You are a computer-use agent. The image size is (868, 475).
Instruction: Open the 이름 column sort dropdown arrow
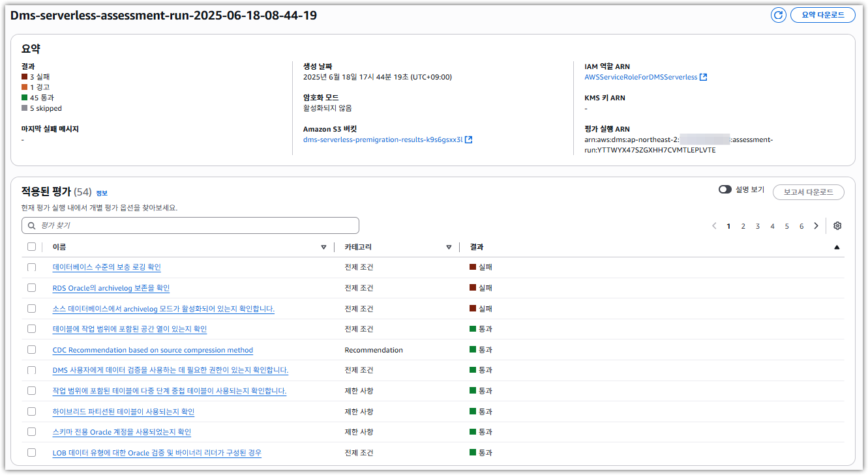click(323, 247)
